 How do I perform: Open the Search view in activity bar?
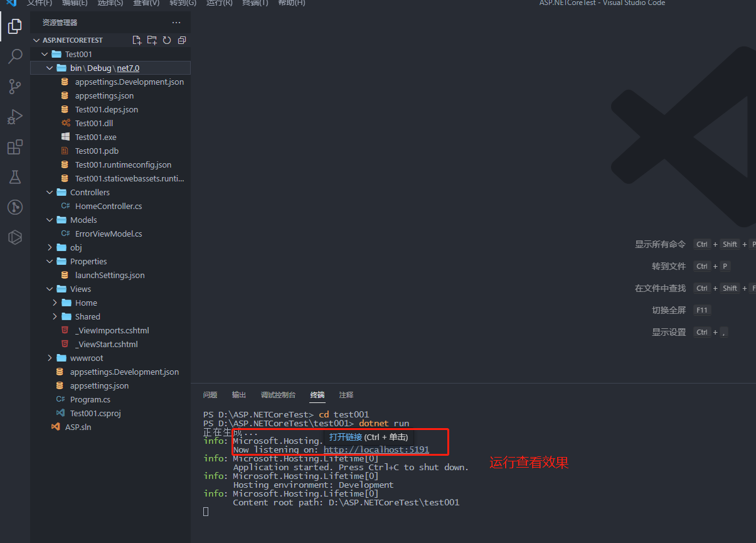click(15, 57)
